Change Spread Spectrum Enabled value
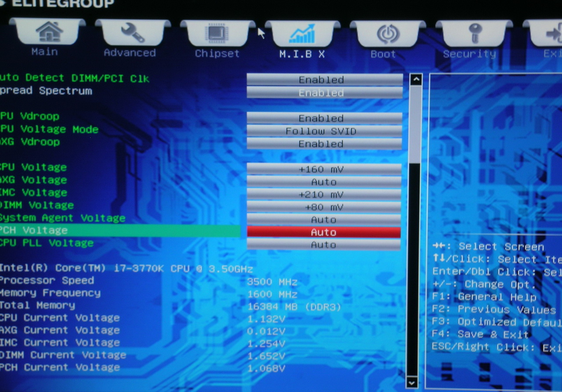Viewport: 562px width, 392px height. pyautogui.click(x=324, y=93)
